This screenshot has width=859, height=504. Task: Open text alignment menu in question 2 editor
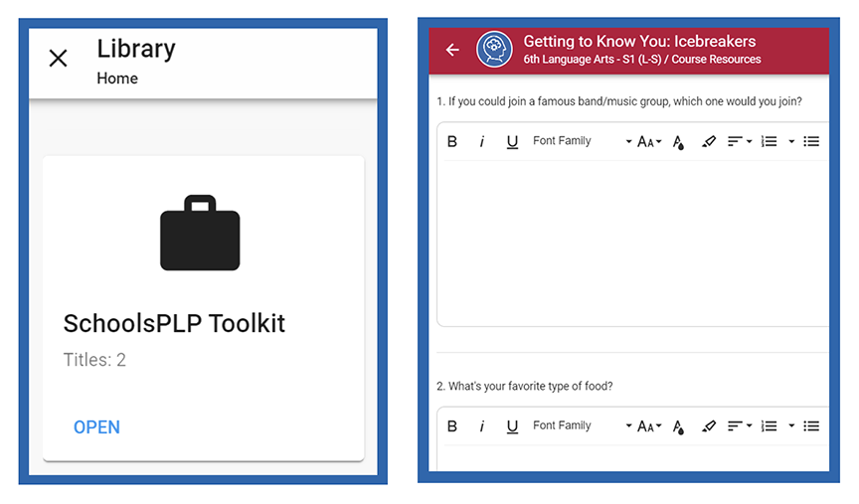pyautogui.click(x=740, y=426)
